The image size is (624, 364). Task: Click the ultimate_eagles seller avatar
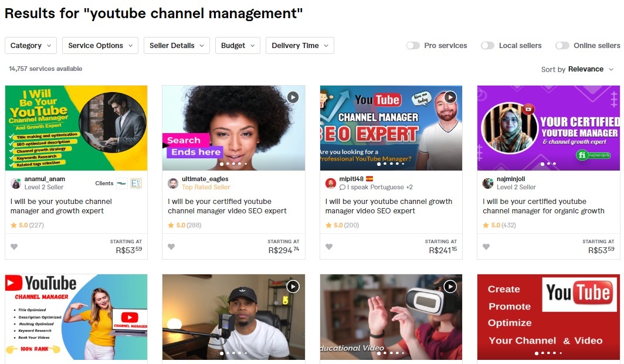coord(172,183)
